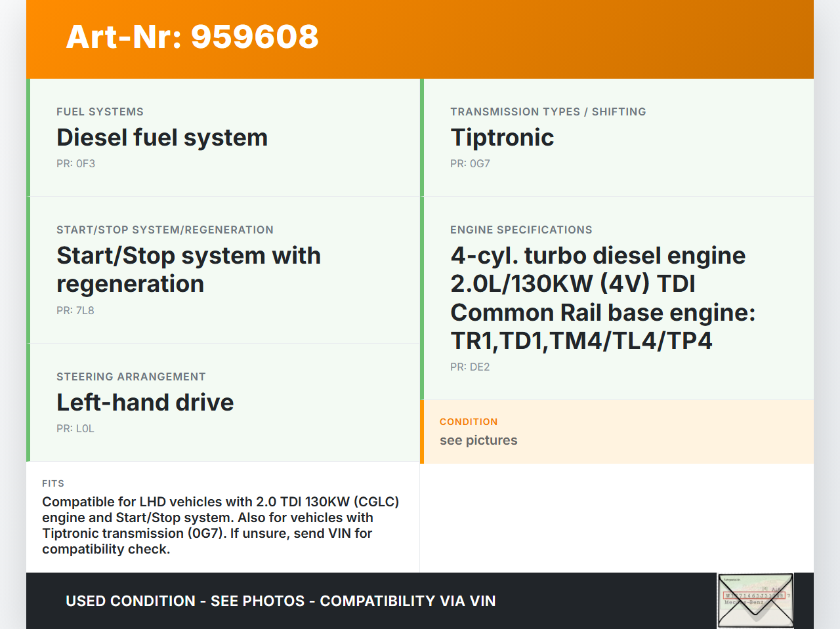840x629 pixels.
Task: Select the Left-hand drive title
Action: [145, 403]
